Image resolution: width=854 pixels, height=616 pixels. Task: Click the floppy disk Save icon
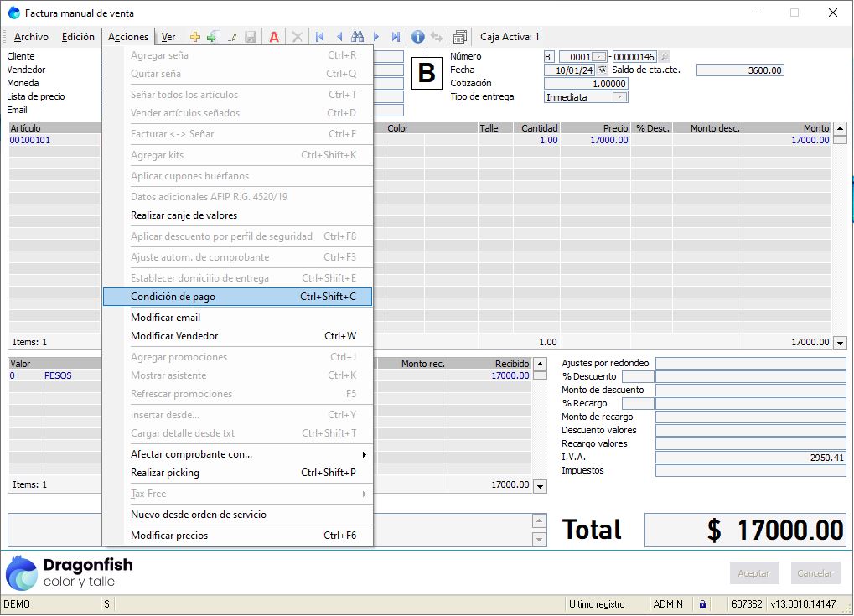click(251, 37)
